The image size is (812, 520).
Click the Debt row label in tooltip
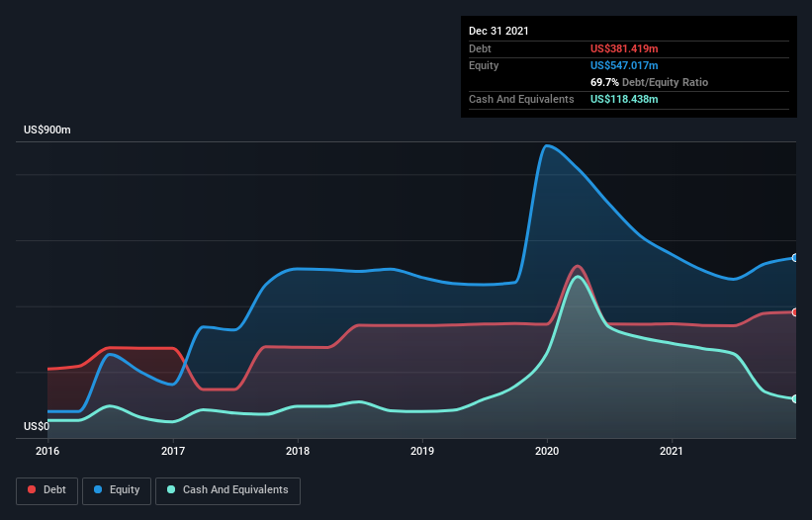[x=480, y=48]
